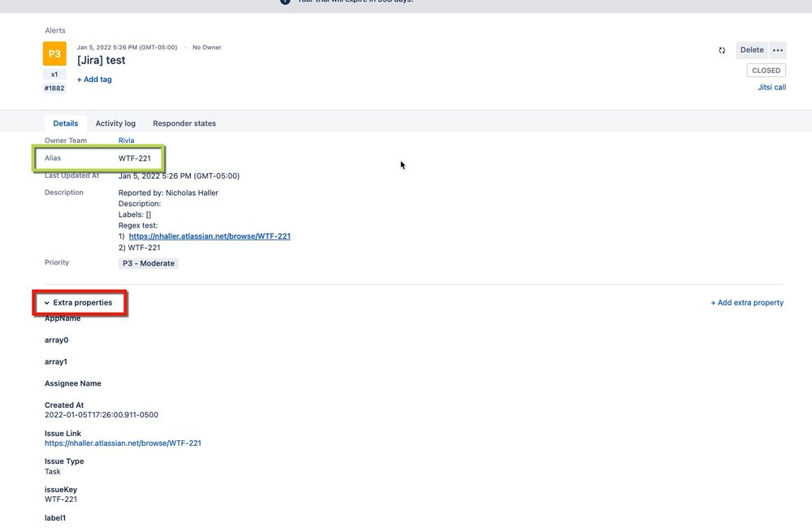Click the CLOSED status label

(766, 71)
